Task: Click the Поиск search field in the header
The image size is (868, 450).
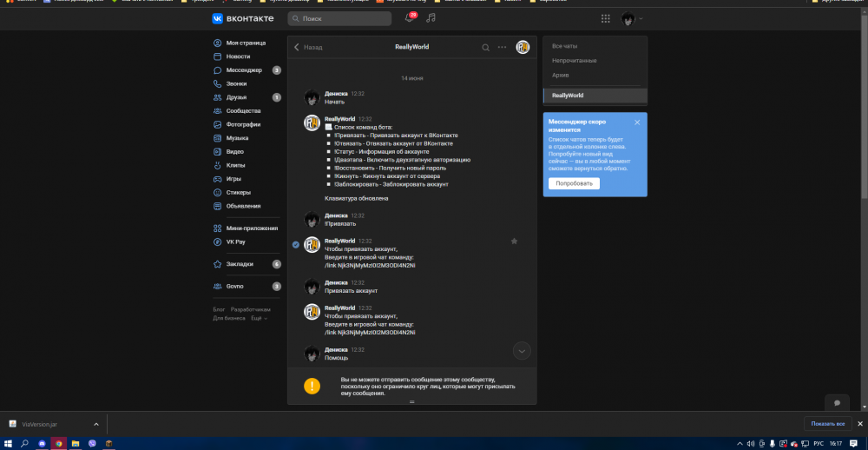Action: [339, 18]
